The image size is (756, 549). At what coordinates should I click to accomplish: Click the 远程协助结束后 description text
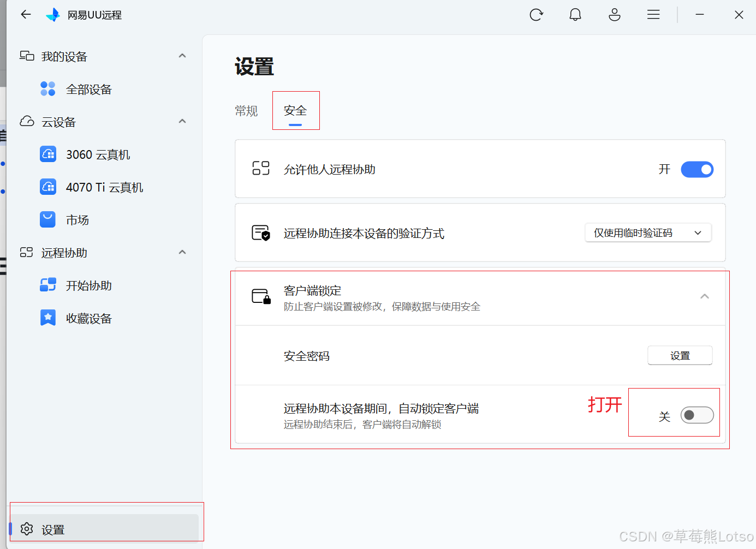click(x=362, y=425)
